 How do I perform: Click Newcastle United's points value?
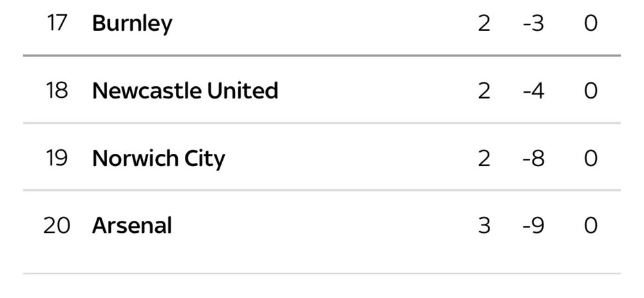591,91
